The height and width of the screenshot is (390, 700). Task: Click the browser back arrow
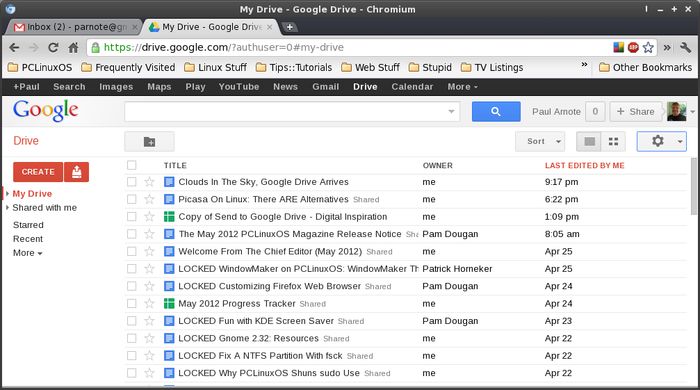[14, 47]
